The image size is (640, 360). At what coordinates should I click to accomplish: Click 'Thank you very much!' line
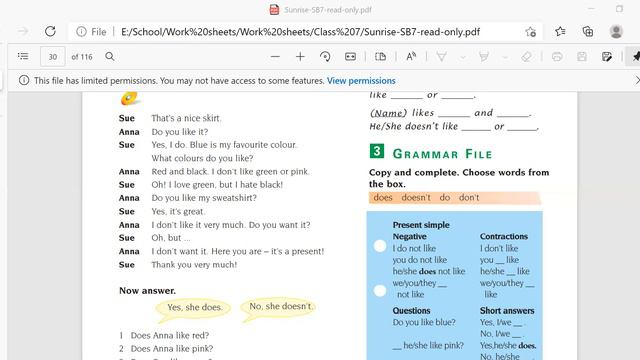194,265
